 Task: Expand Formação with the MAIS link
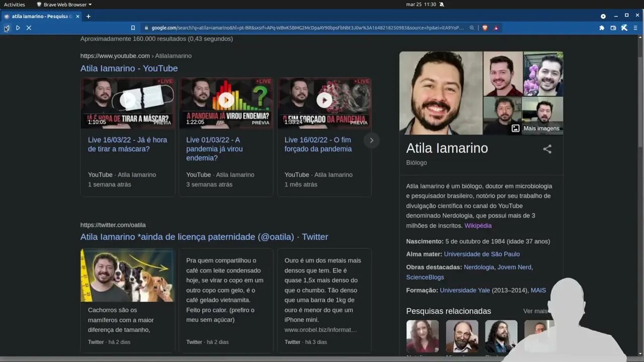(x=538, y=290)
